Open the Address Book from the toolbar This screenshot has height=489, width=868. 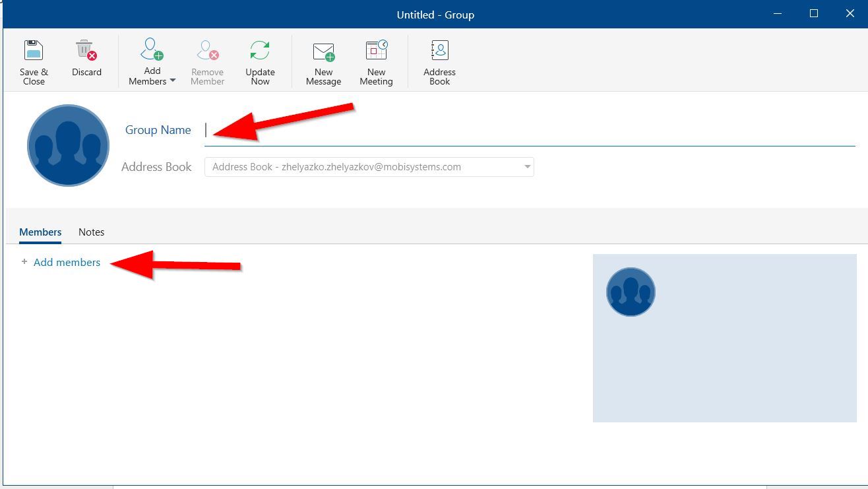coord(439,63)
